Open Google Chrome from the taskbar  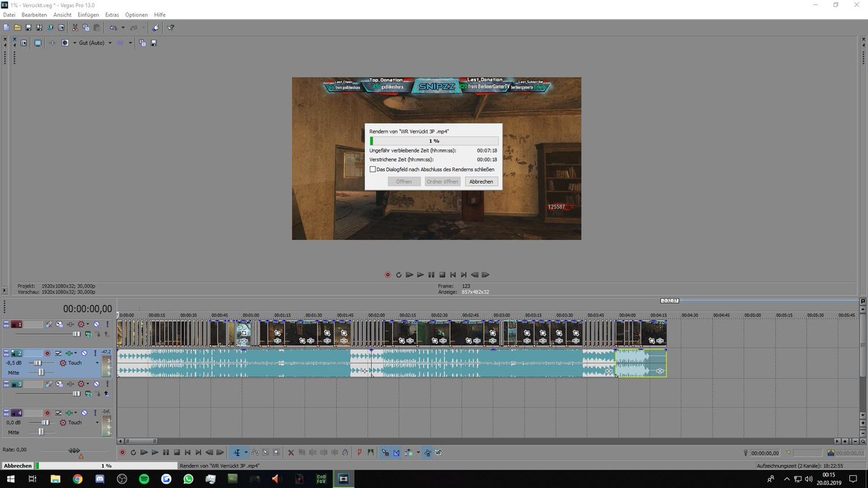[77, 479]
